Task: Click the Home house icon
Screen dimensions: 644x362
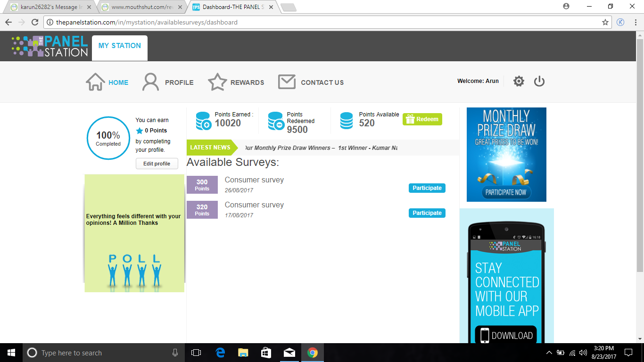Action: [x=95, y=82]
